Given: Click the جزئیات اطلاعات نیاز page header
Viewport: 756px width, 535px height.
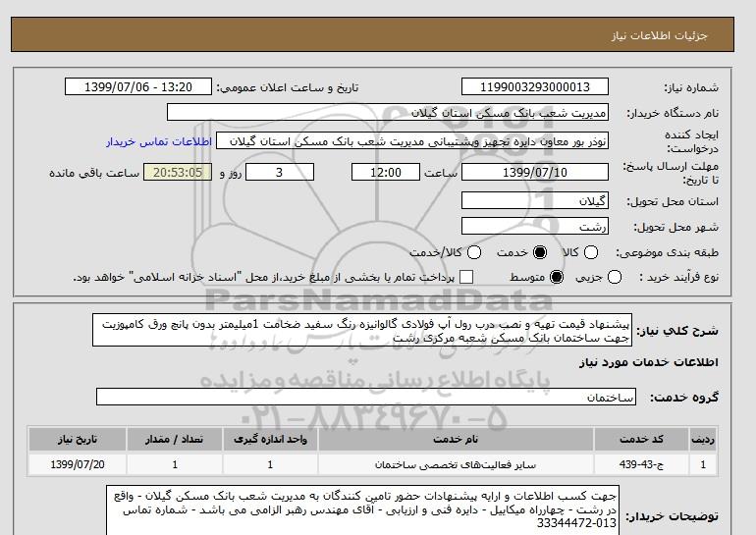Looking at the screenshot, I should 660,35.
